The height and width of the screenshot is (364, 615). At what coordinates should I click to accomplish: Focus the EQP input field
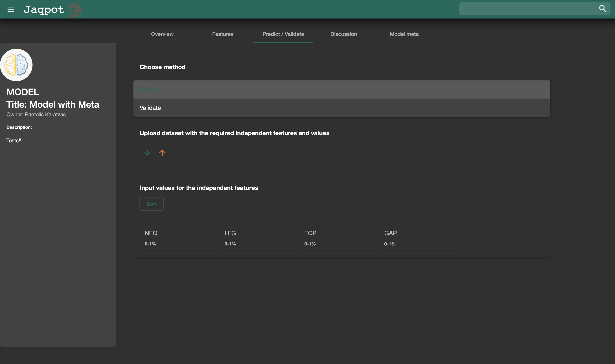pyautogui.click(x=338, y=233)
